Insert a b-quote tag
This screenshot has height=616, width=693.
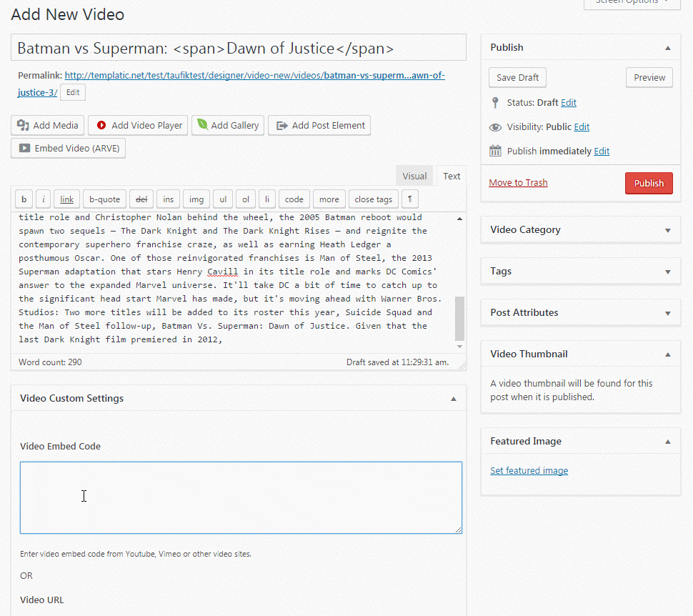105,199
